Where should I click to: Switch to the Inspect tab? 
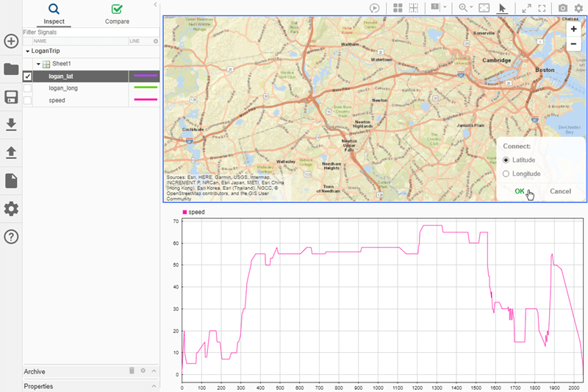(x=54, y=14)
